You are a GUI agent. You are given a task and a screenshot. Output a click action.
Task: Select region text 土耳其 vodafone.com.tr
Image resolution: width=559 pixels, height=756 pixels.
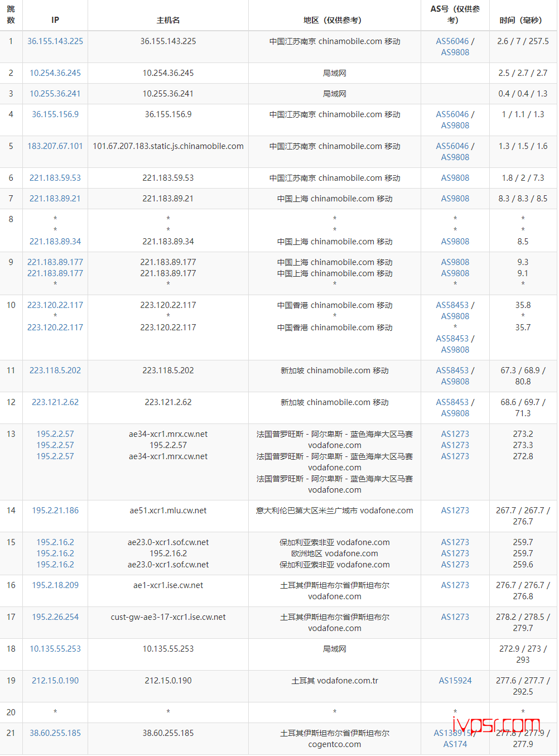(x=335, y=681)
